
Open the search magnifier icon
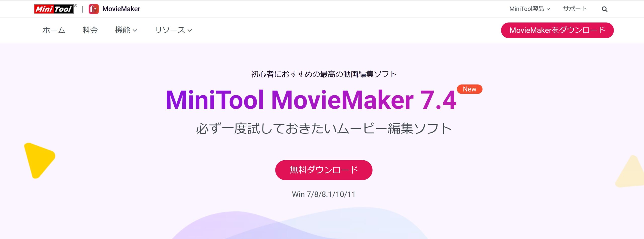(x=605, y=9)
